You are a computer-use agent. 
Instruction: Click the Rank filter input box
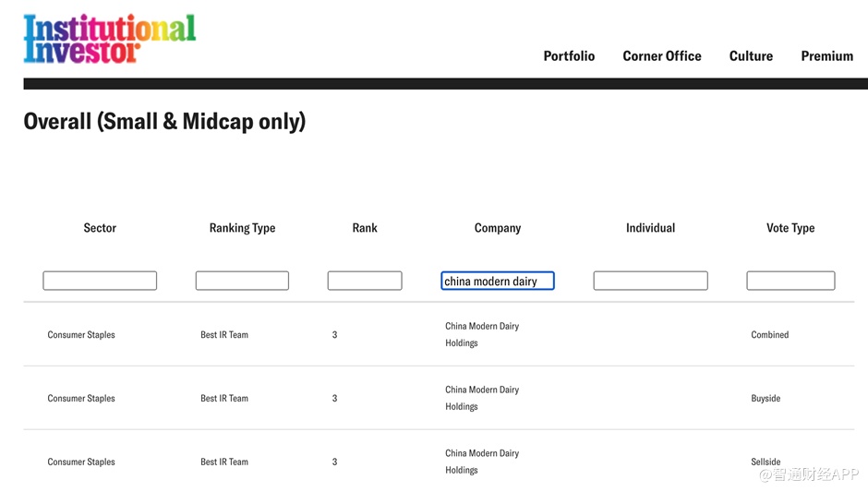pyautogui.click(x=365, y=281)
